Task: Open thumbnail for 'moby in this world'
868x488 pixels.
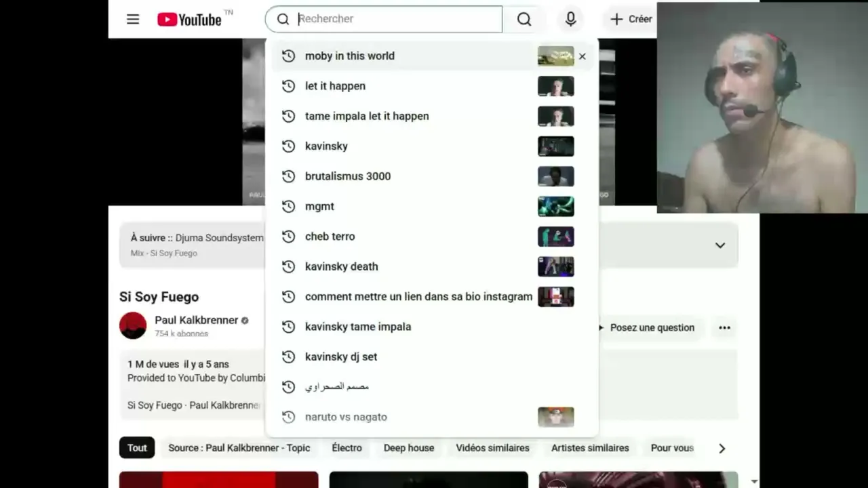Action: (556, 56)
